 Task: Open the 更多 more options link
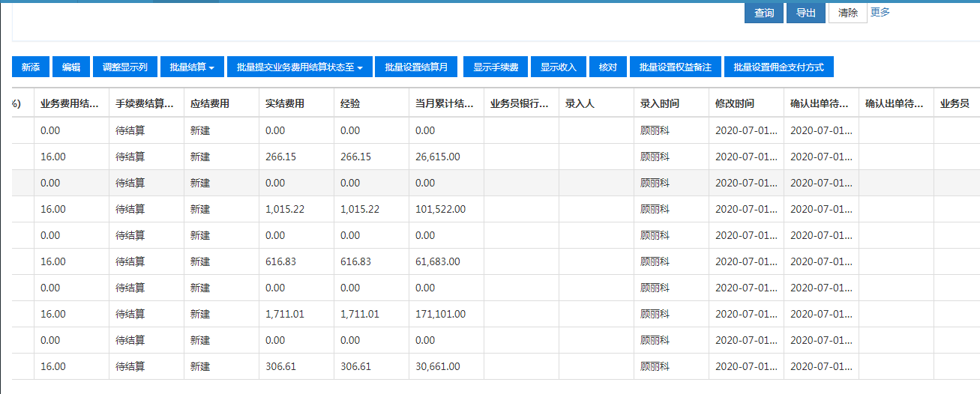point(880,12)
